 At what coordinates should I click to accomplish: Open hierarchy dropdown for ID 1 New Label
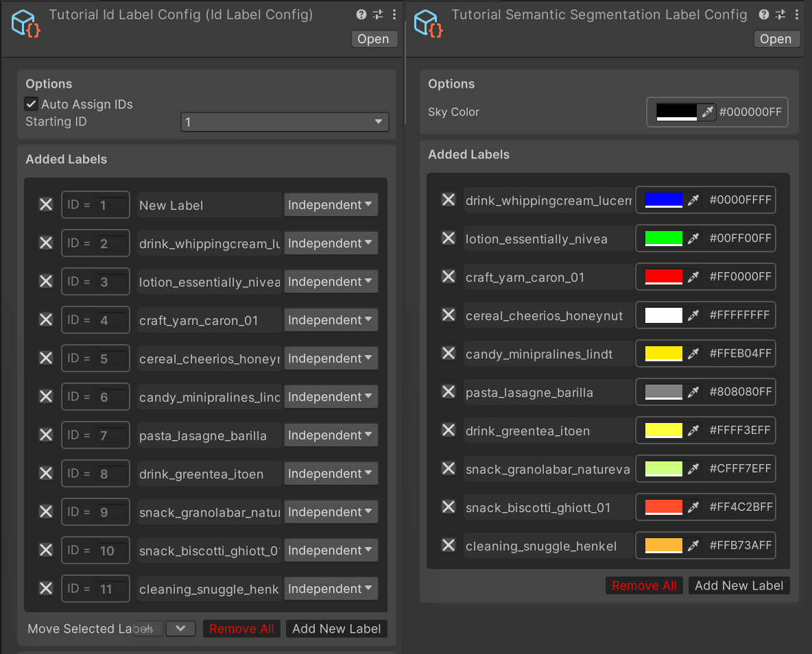coord(331,204)
